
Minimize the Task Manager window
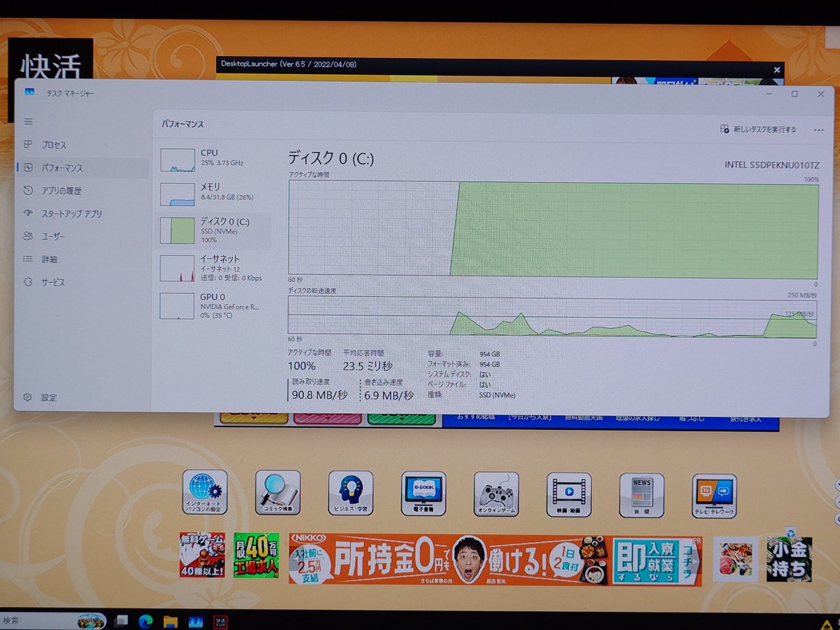click(x=769, y=94)
